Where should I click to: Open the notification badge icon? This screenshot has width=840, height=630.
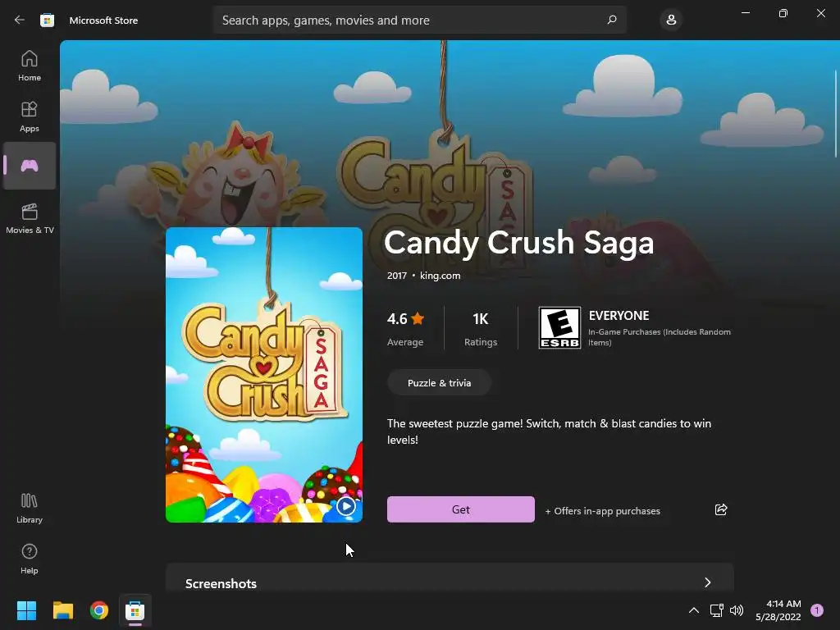(817, 610)
